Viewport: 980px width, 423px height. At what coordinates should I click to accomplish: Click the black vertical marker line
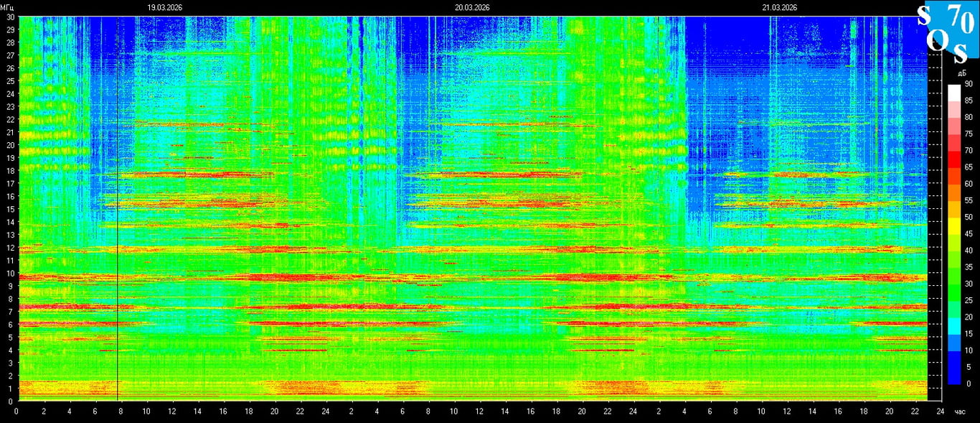[x=117, y=215]
